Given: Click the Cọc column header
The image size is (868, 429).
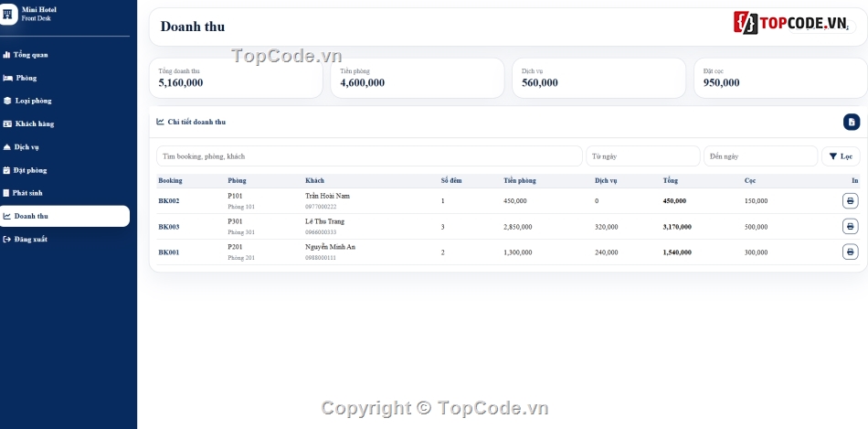Looking at the screenshot, I should [750, 181].
